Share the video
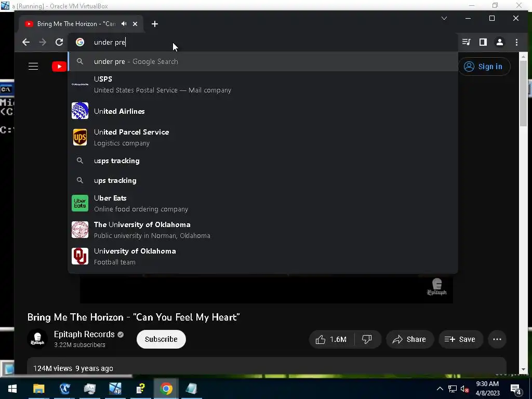 [x=409, y=339]
